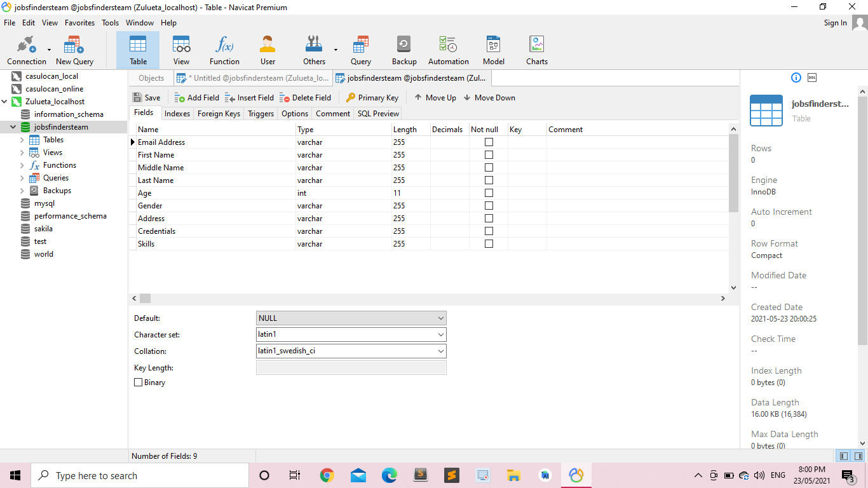868x488 pixels.
Task: Toggle Not null checkbox for Age field
Action: 489,193
